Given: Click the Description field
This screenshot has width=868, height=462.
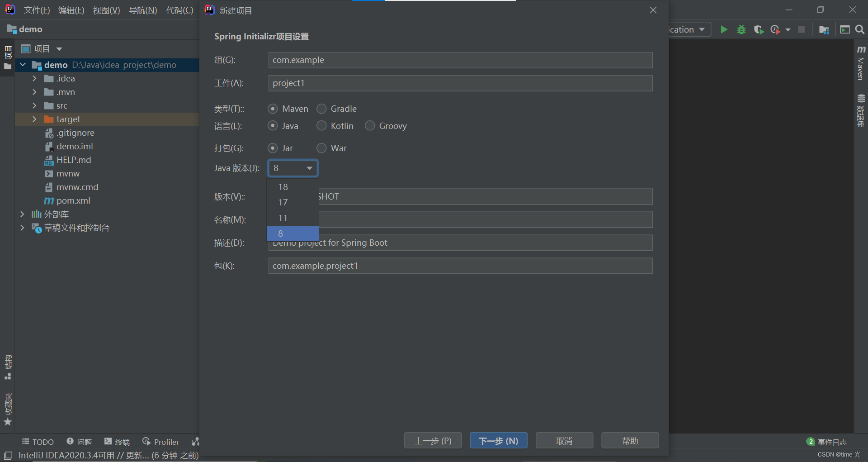Looking at the screenshot, I should coord(460,243).
